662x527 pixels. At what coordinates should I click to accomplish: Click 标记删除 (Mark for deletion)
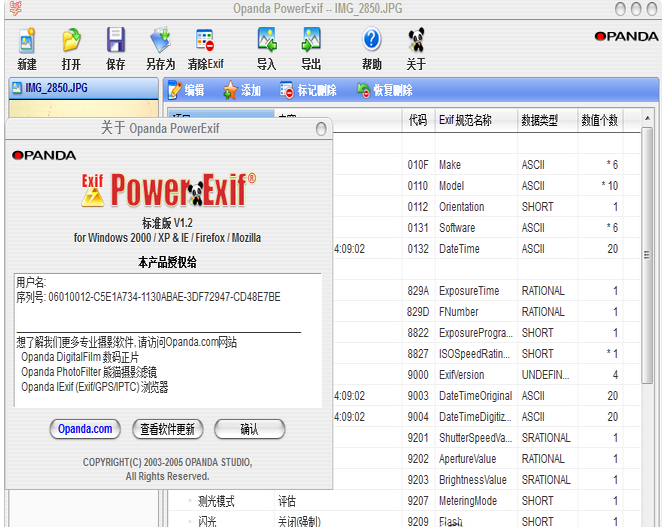tap(309, 90)
